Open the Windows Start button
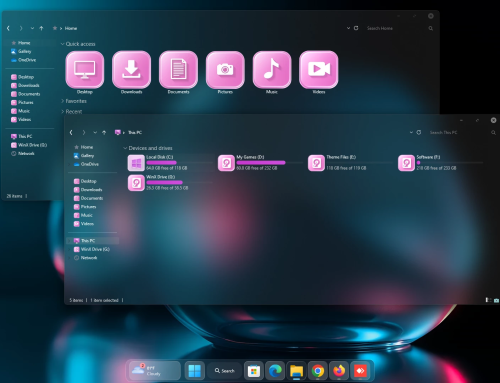Screen dimensions: 500x383 coord(195,371)
